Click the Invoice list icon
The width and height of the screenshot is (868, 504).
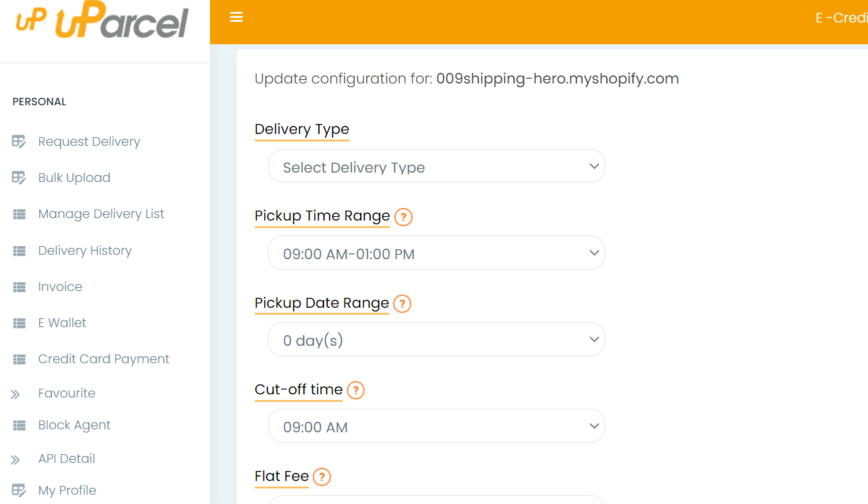19,286
